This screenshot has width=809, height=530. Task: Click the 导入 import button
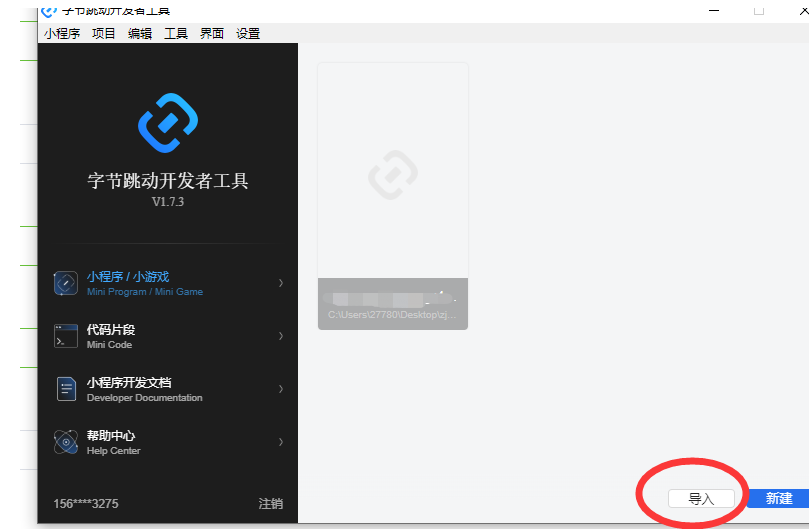pyautogui.click(x=701, y=499)
